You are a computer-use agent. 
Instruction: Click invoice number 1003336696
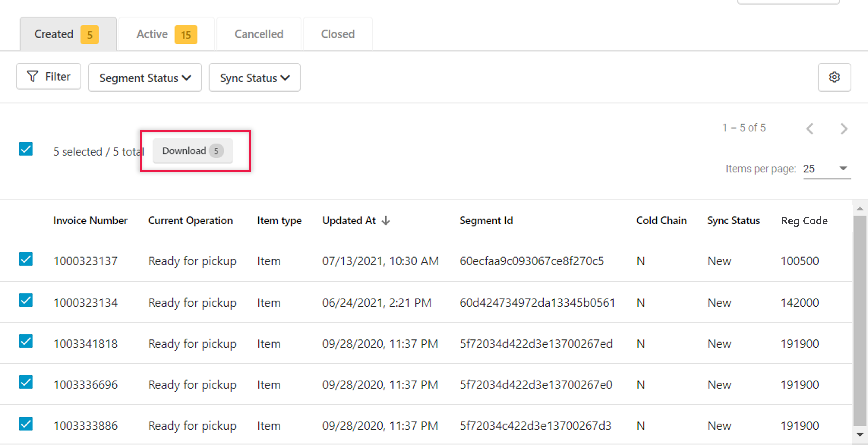click(x=86, y=385)
